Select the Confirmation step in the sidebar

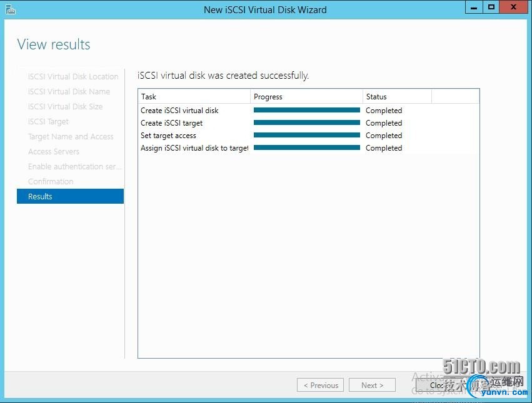point(51,181)
